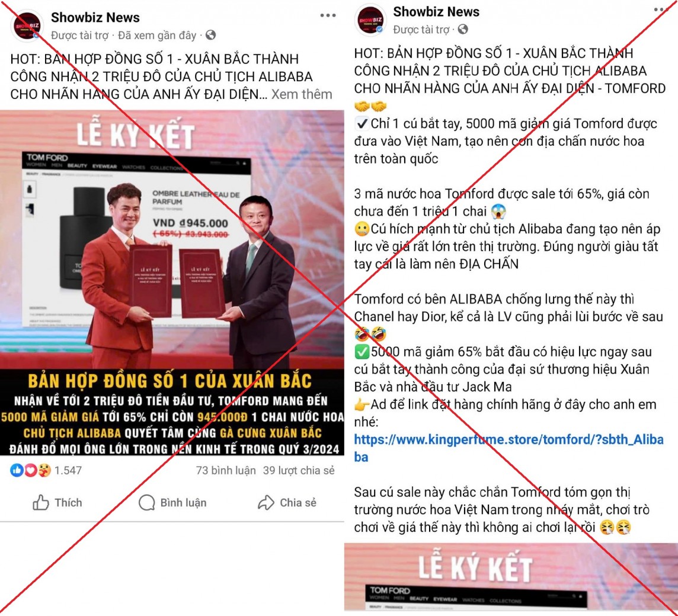Click the 1.547 reactions count
The height and width of the screenshot is (616, 678).
coord(68,470)
